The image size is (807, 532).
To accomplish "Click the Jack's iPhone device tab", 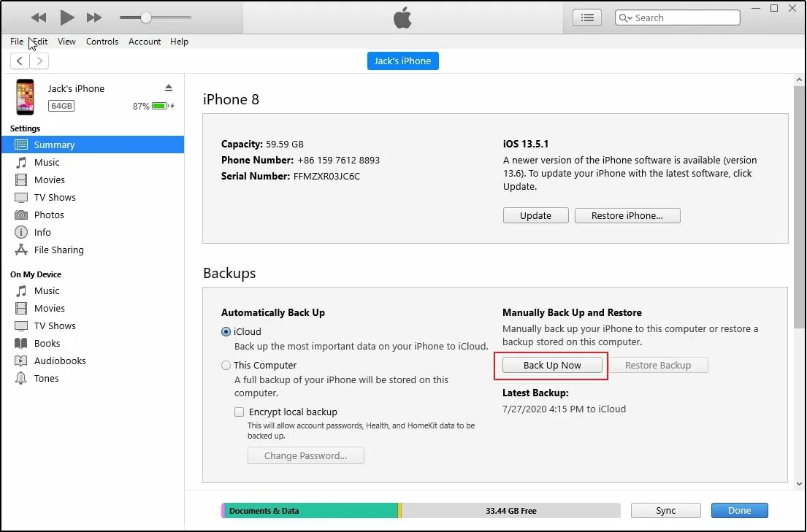I will coord(403,61).
